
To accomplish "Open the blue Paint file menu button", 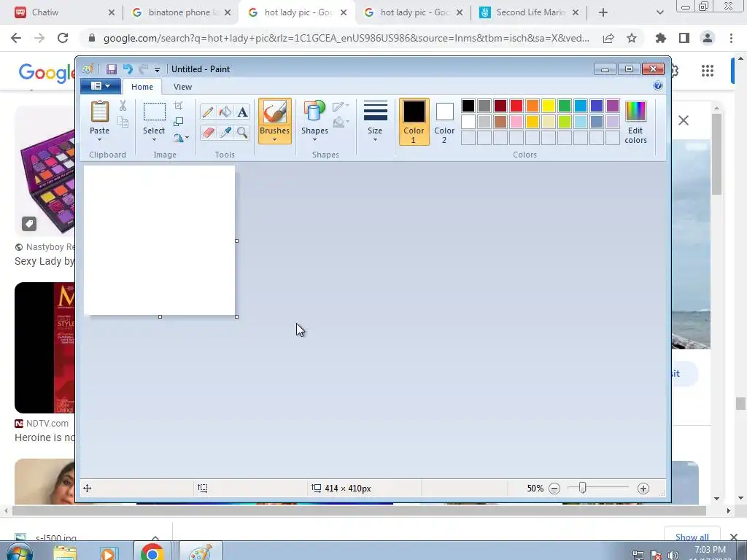I will click(x=100, y=86).
